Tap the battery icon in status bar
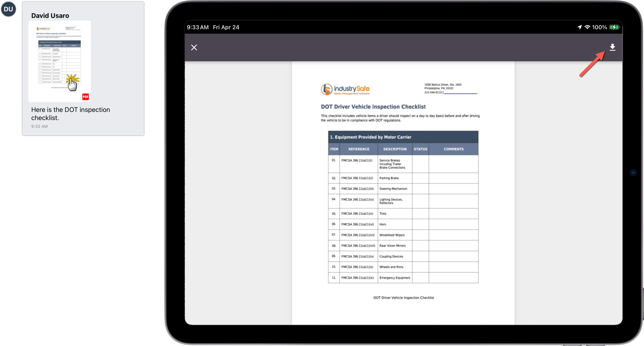The height and width of the screenshot is (346, 644). point(614,27)
